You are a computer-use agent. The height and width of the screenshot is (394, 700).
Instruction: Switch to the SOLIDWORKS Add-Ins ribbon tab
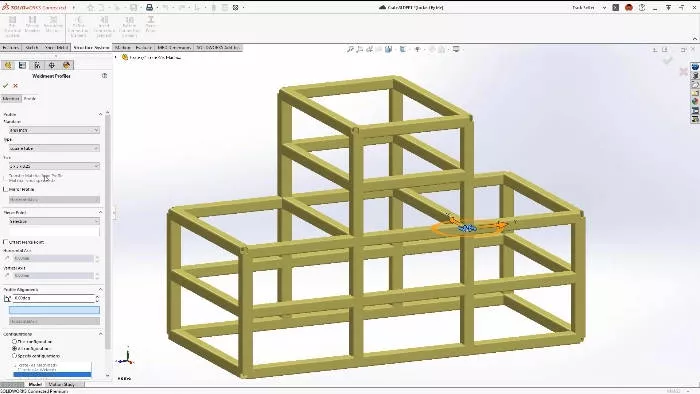(x=218, y=47)
